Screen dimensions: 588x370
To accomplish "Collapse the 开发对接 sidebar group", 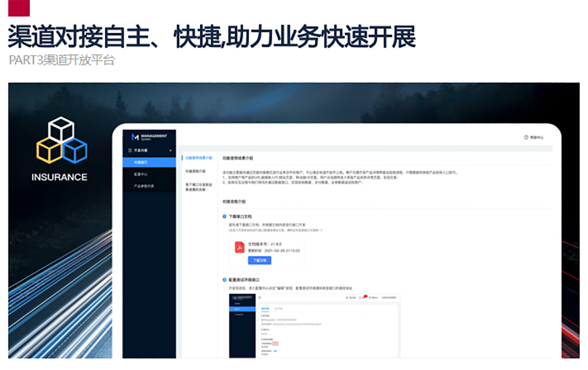I will point(171,151).
